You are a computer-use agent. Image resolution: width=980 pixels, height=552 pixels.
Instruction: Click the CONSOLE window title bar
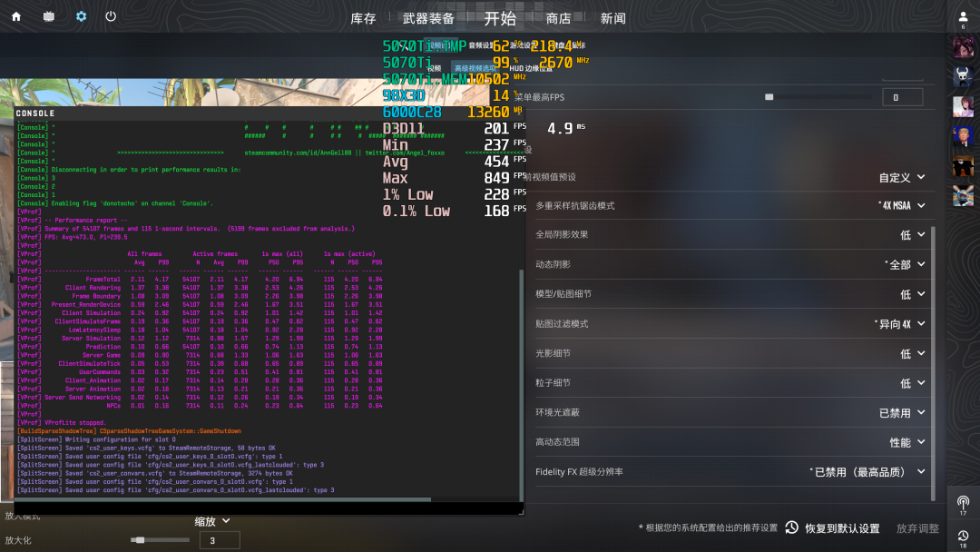point(269,113)
